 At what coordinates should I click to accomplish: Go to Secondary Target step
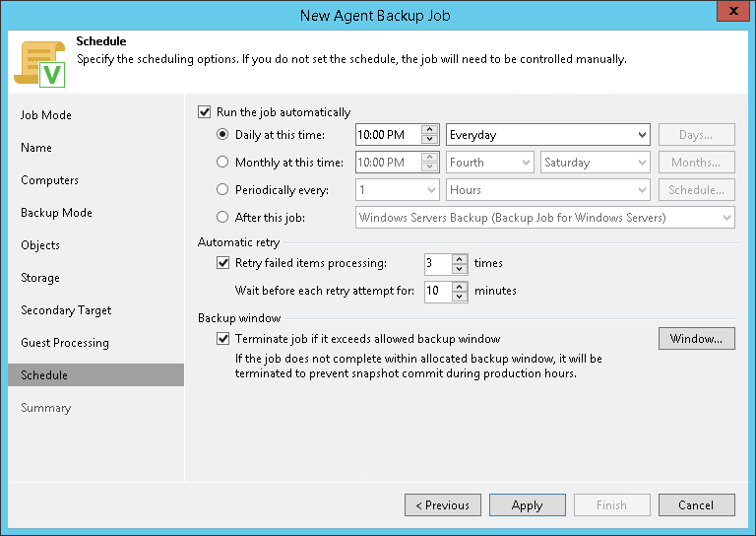click(66, 310)
